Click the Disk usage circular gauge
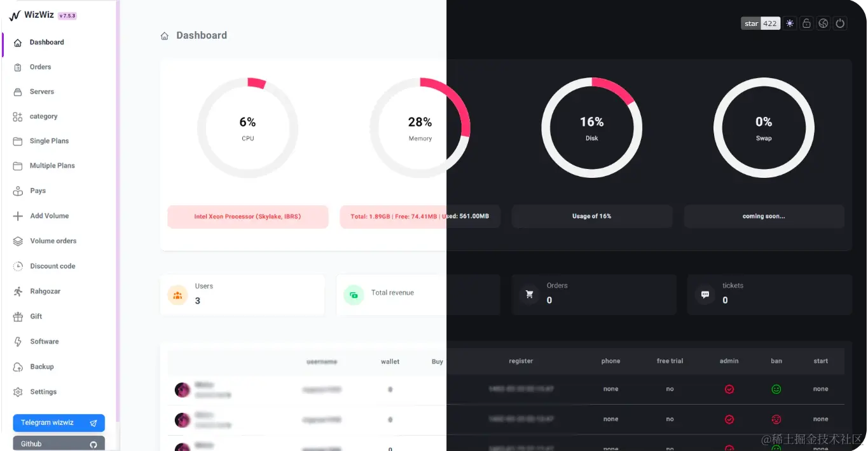This screenshot has width=868, height=451. coord(591,128)
